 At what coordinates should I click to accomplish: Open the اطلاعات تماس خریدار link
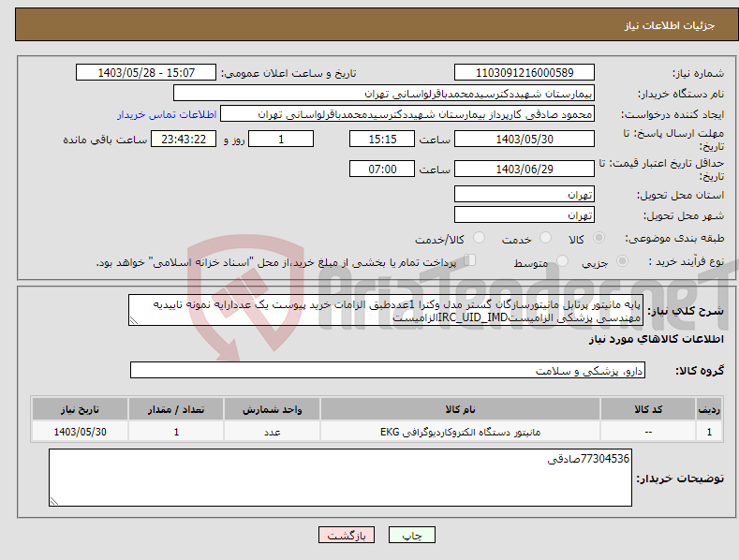(x=167, y=114)
